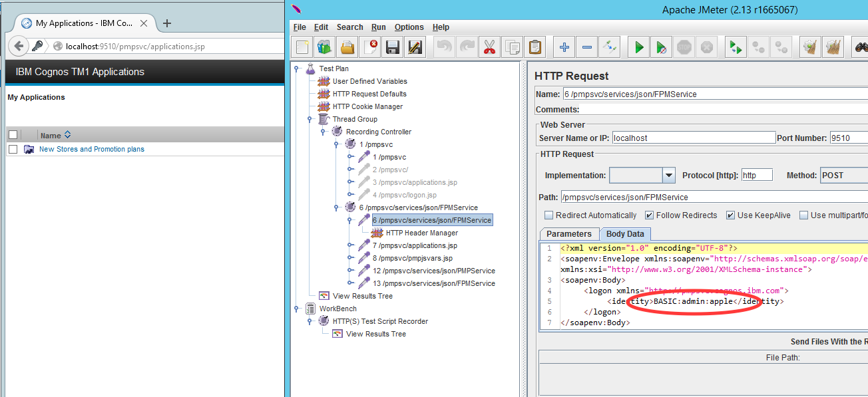The image size is (868, 397).
Task: Collapse the Recording Controller node toggle
Action: 324,132
